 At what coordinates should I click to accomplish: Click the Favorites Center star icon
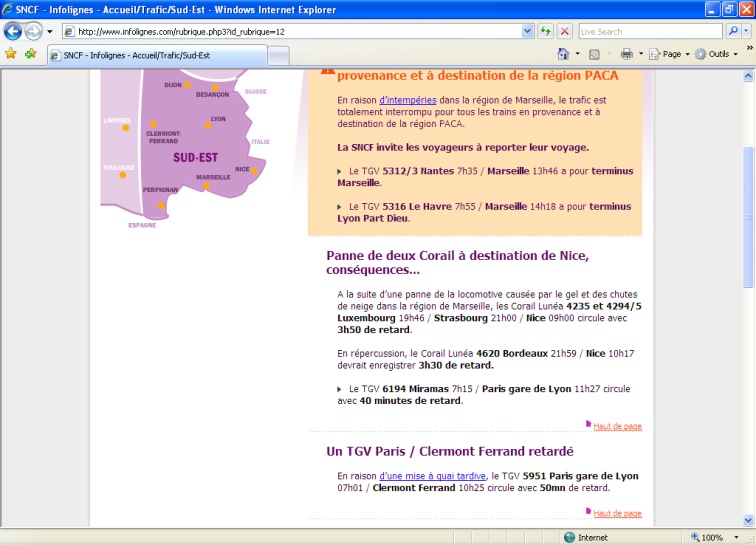(11, 54)
